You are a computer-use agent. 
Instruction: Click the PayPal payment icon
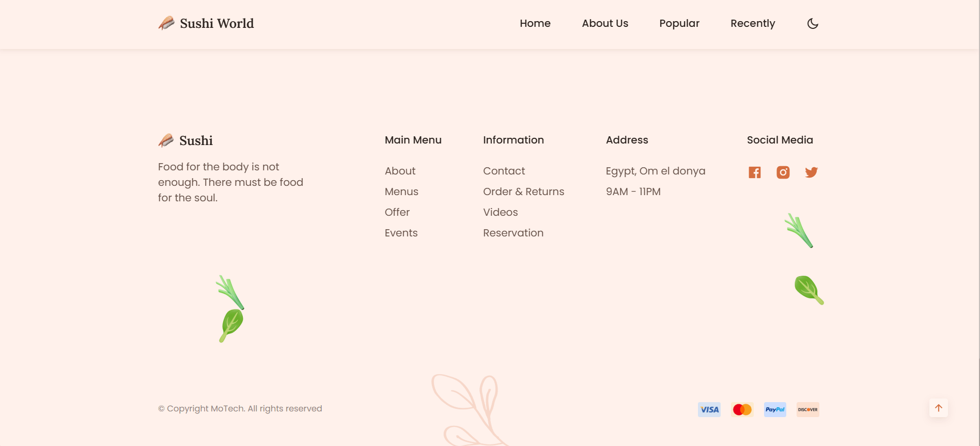[775, 409]
